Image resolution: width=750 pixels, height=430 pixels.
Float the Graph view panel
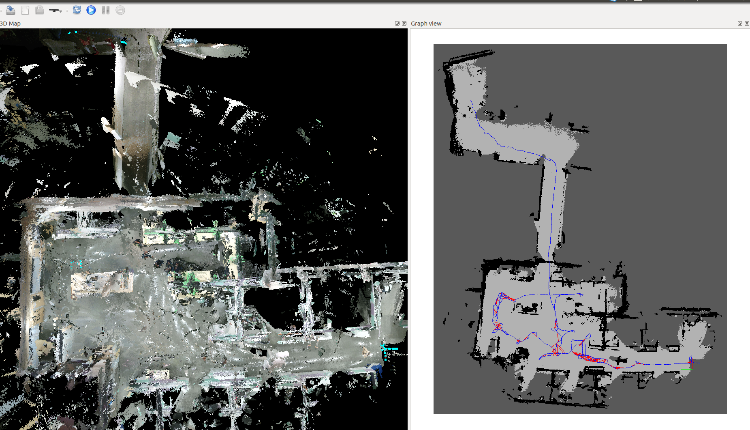tap(738, 23)
